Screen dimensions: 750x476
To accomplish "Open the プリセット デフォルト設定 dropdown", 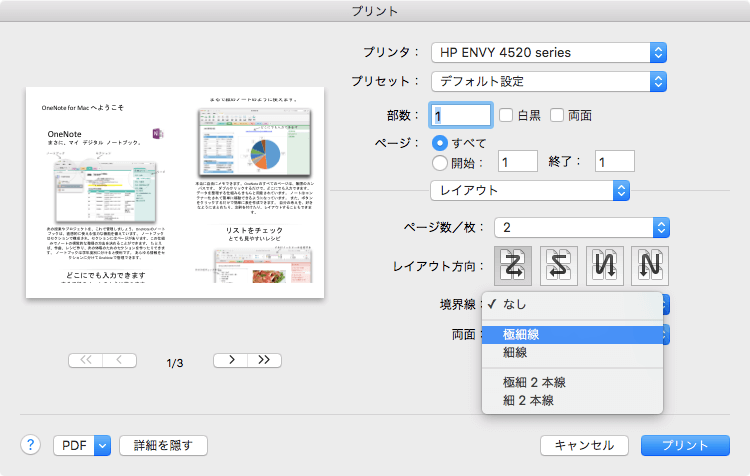I will 549,81.
